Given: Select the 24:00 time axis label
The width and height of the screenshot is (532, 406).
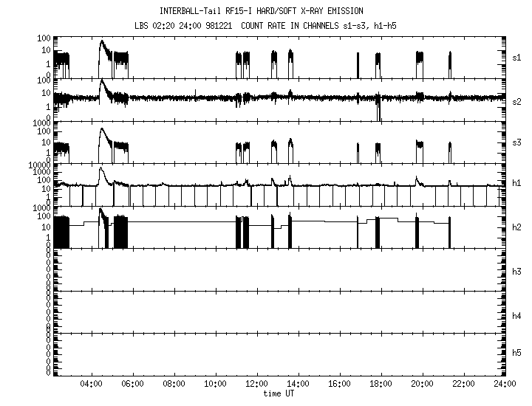Looking at the screenshot, I should (x=504, y=385).
